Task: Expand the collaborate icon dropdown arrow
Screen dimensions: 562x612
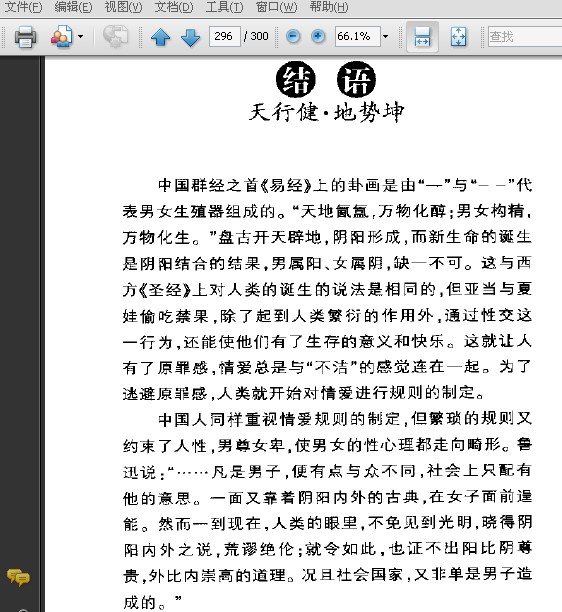Action: click(80, 37)
